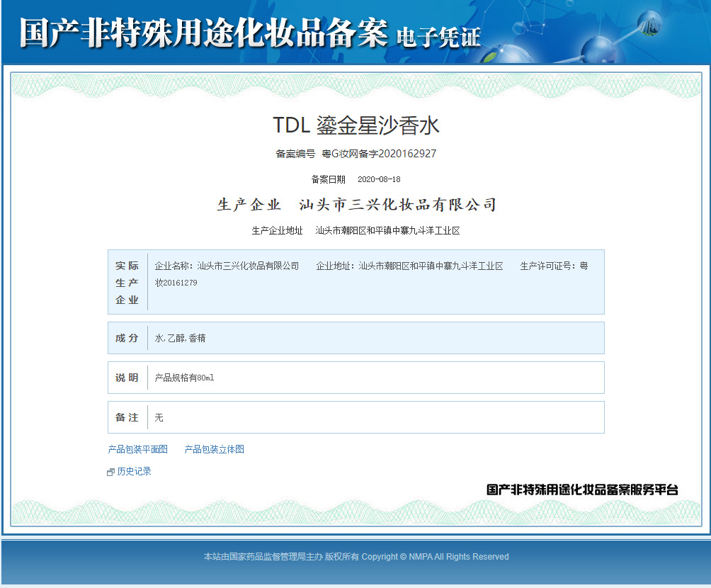The image size is (711, 588).
Task: Click the 备注 remarks row showing 无
Action: (x=127, y=417)
